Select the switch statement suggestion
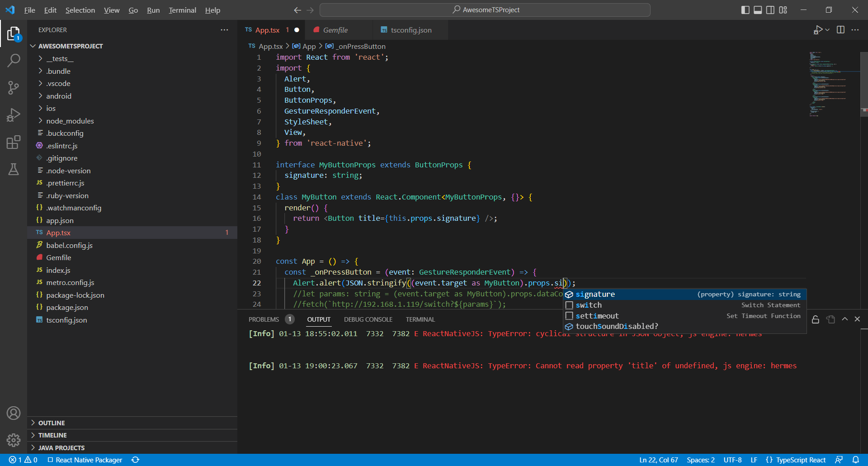This screenshot has width=868, height=466. [684, 305]
